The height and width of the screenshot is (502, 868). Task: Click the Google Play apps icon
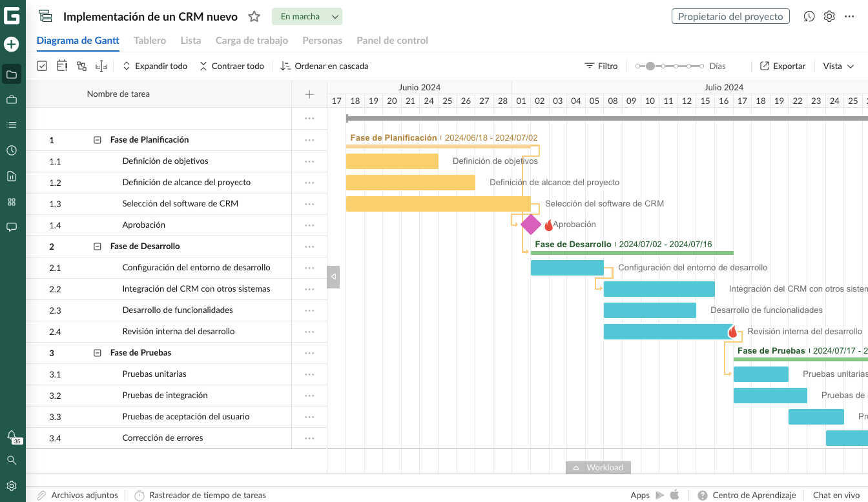[659, 495]
